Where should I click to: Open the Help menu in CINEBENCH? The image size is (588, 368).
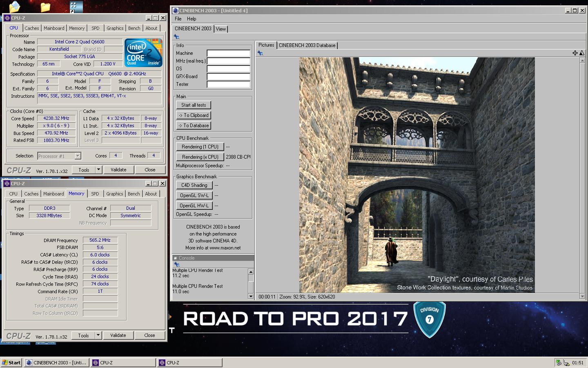pos(192,19)
